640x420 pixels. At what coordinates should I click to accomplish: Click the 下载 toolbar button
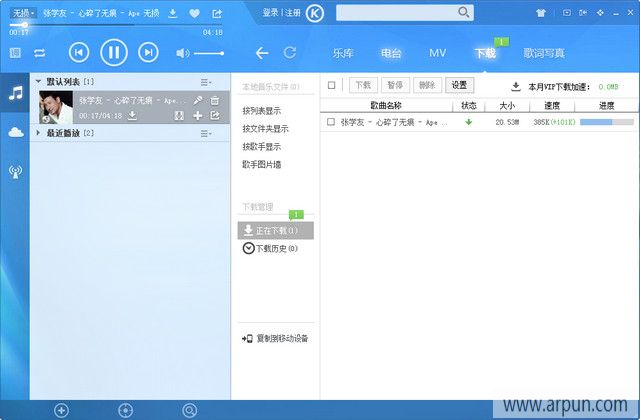point(363,85)
